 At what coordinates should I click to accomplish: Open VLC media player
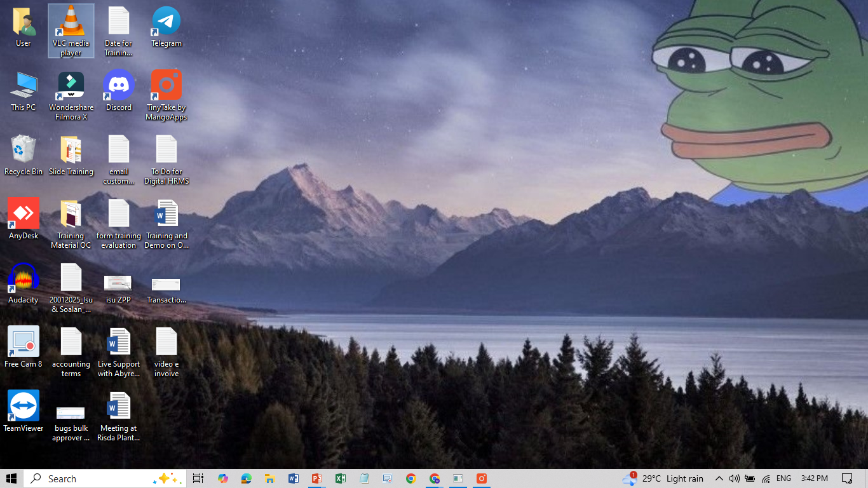(x=71, y=25)
